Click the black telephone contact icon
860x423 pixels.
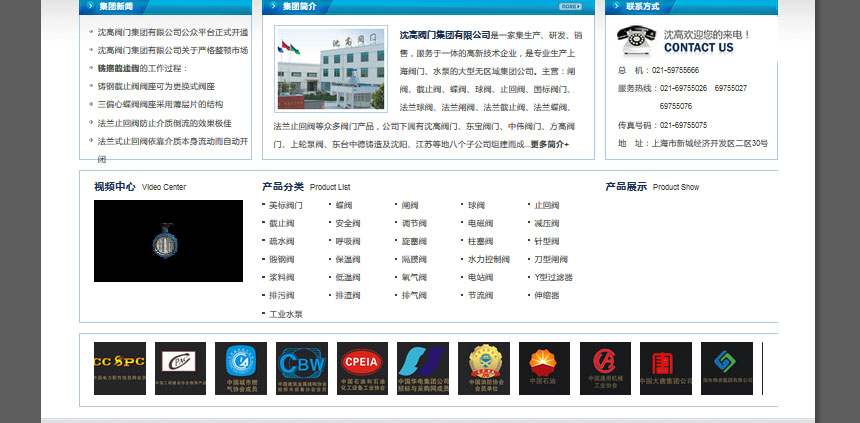point(636,39)
